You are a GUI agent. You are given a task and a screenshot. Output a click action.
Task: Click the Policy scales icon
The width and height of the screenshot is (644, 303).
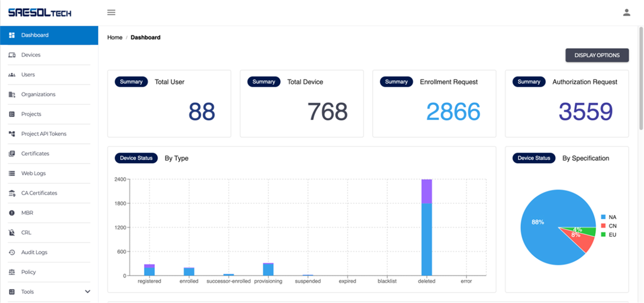coord(12,272)
